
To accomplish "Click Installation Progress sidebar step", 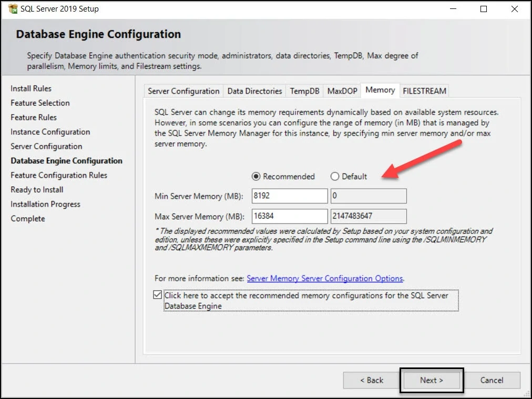I will click(45, 204).
